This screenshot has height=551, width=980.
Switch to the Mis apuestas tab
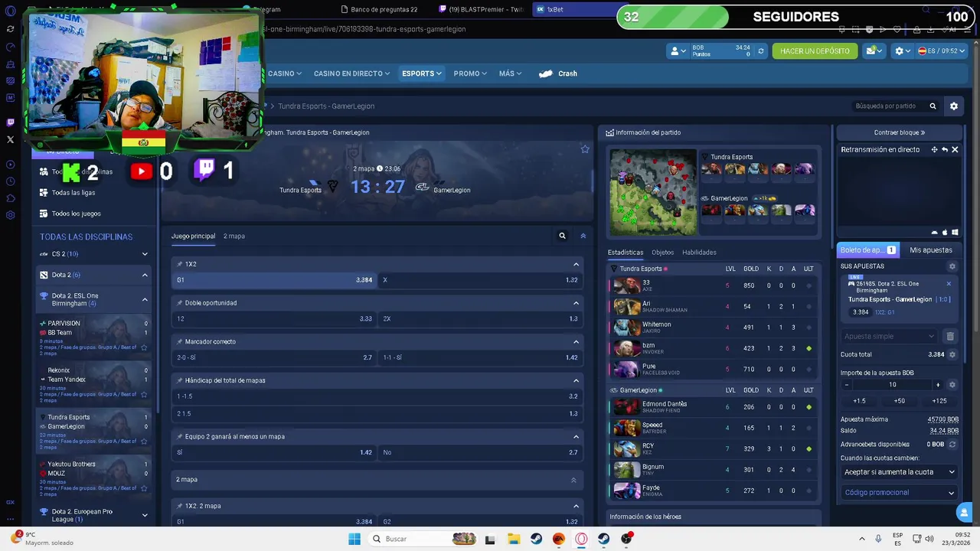931,250
